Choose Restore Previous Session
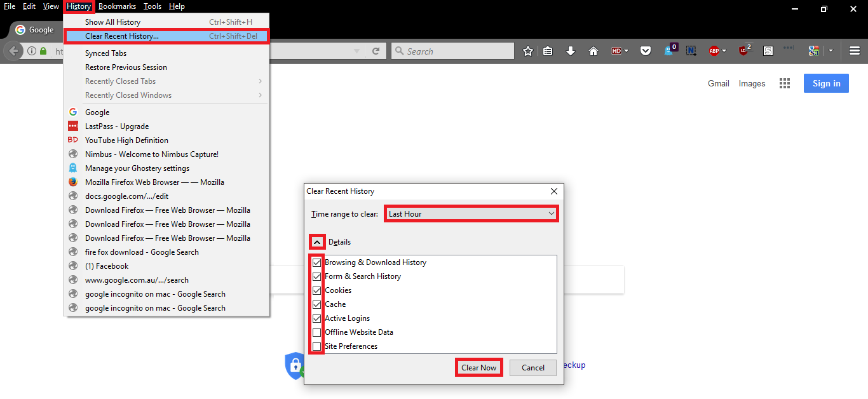868x399 pixels. pyautogui.click(x=166, y=67)
